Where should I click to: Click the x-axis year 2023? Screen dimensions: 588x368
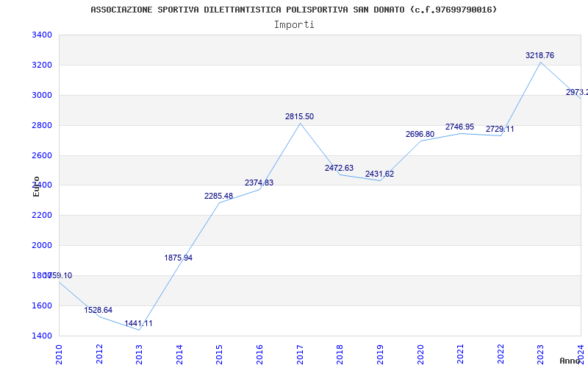click(x=540, y=354)
